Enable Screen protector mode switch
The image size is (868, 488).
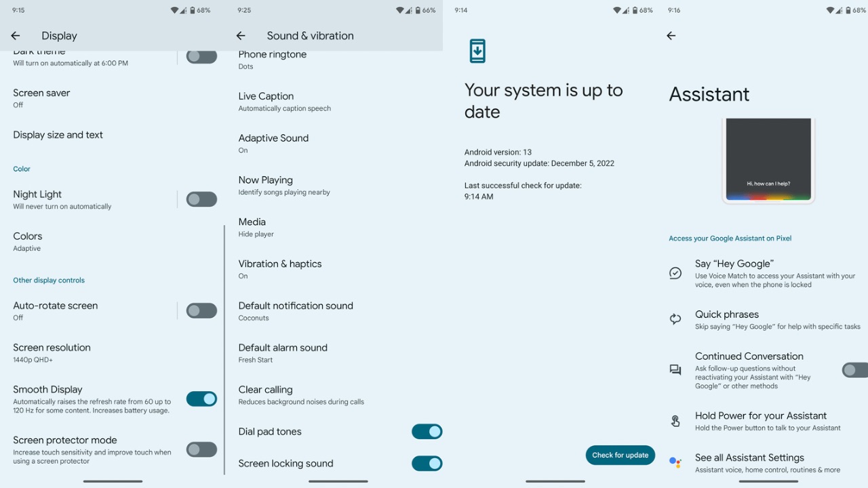click(201, 449)
